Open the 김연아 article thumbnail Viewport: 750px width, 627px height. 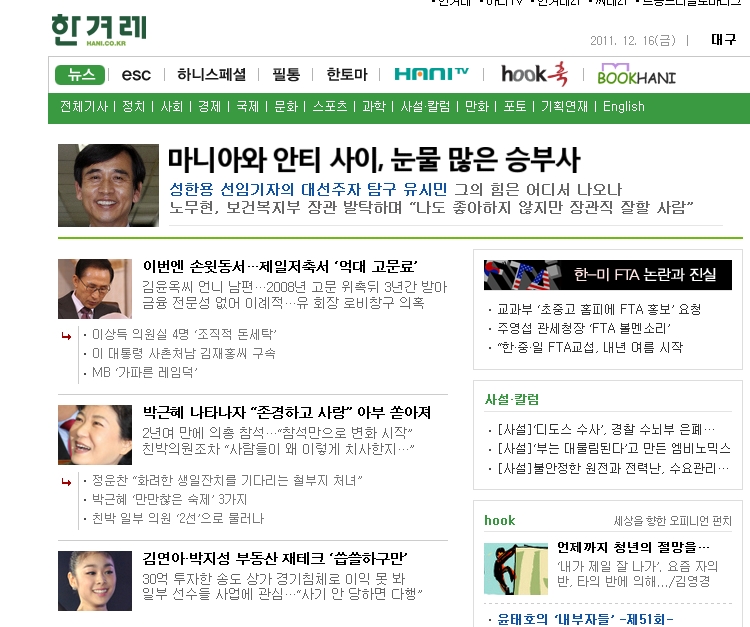point(95,580)
